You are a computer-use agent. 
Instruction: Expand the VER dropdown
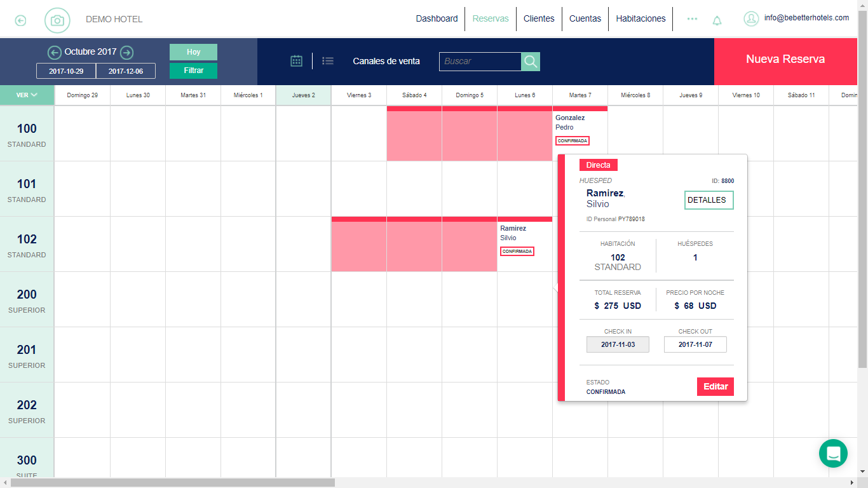click(x=27, y=95)
